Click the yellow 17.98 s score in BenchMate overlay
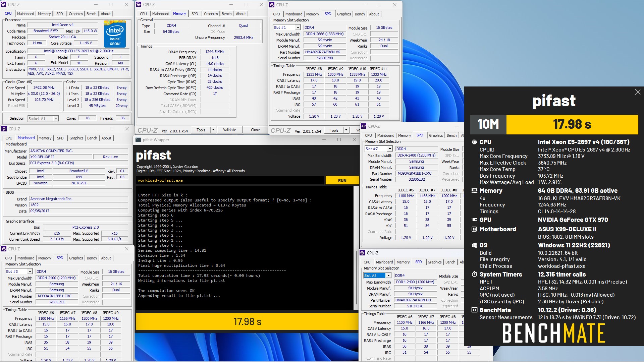644x362 pixels. click(572, 124)
